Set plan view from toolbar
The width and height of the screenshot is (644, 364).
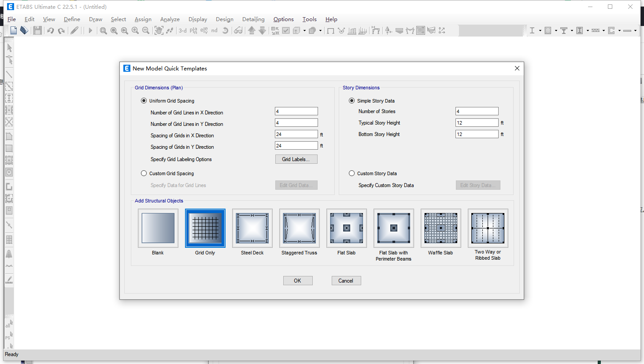193,30
